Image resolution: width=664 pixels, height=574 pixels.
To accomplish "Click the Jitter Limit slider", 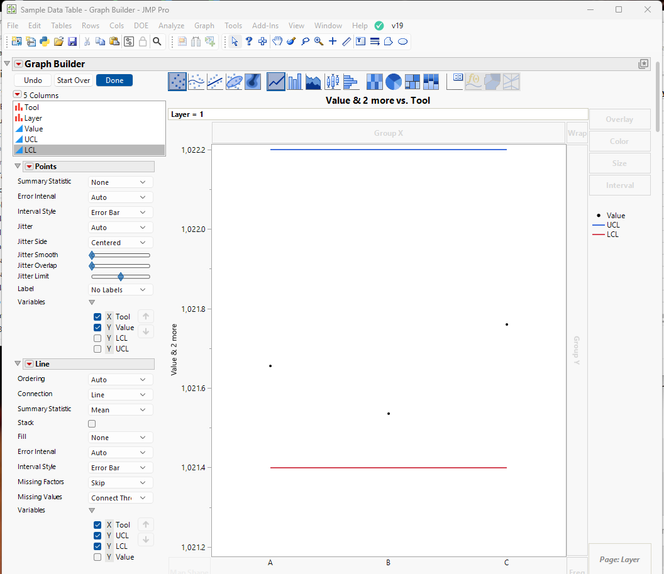I will pos(120,276).
